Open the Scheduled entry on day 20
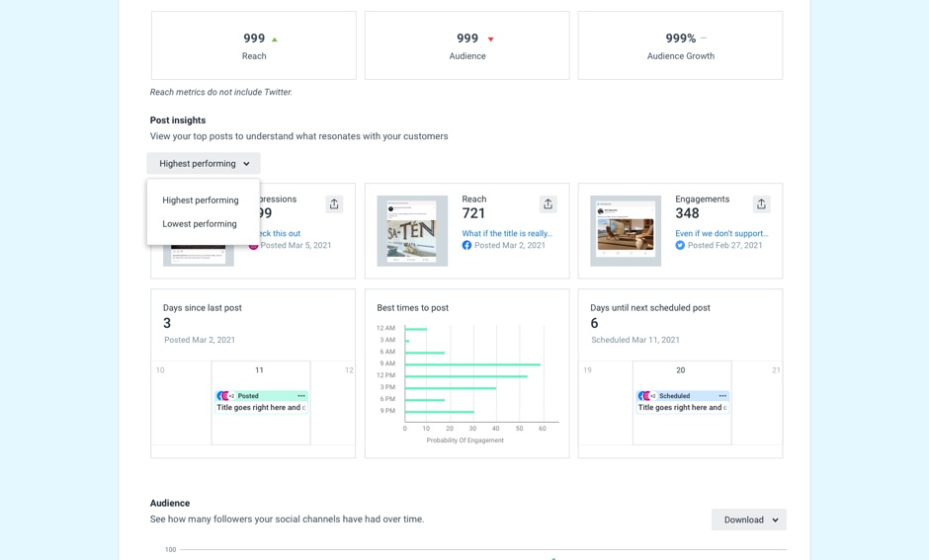929x560 pixels. [682, 402]
